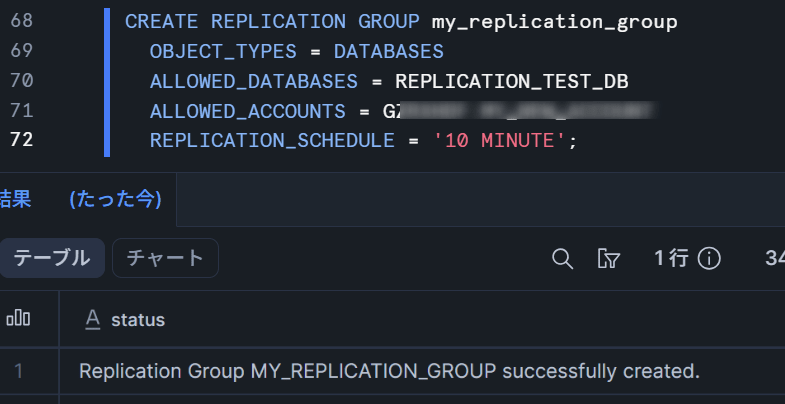
Task: Click the text type icon beside status
Action: [x=93, y=319]
